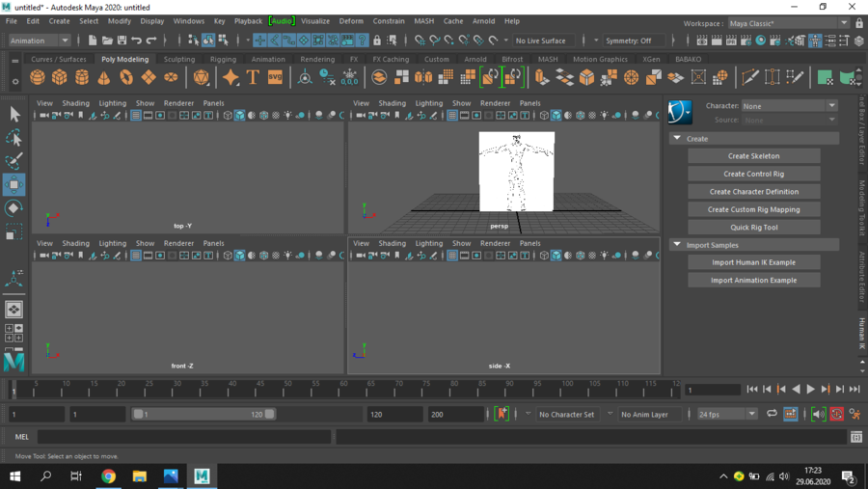Open the 24 fps frame rate dropdown
The width and height of the screenshot is (868, 489).
(726, 414)
